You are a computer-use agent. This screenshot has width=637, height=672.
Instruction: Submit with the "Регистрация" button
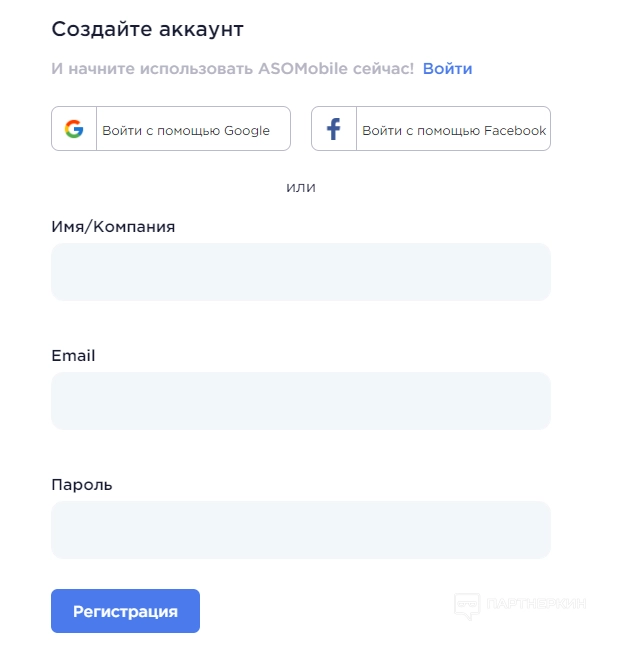(125, 611)
